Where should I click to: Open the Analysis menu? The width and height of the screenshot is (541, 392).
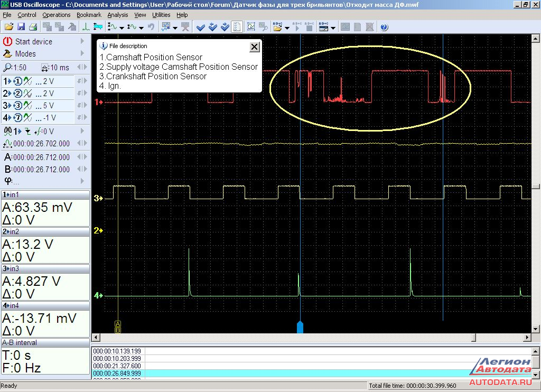click(x=117, y=15)
